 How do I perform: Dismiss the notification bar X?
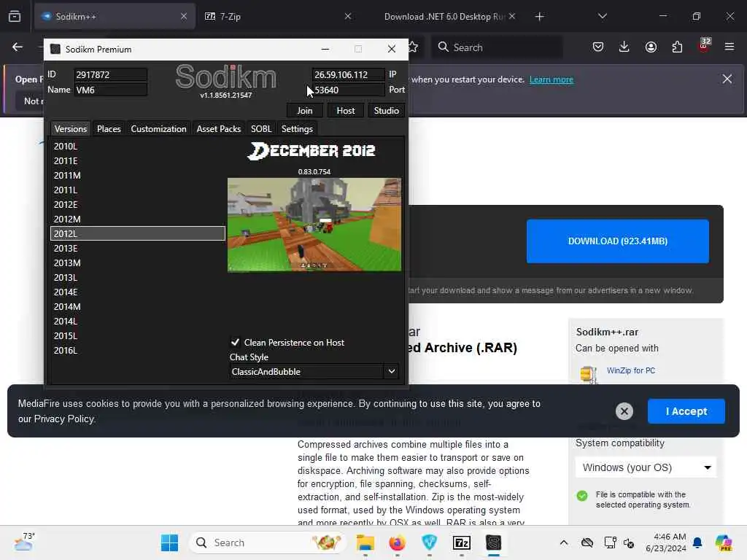(x=727, y=79)
